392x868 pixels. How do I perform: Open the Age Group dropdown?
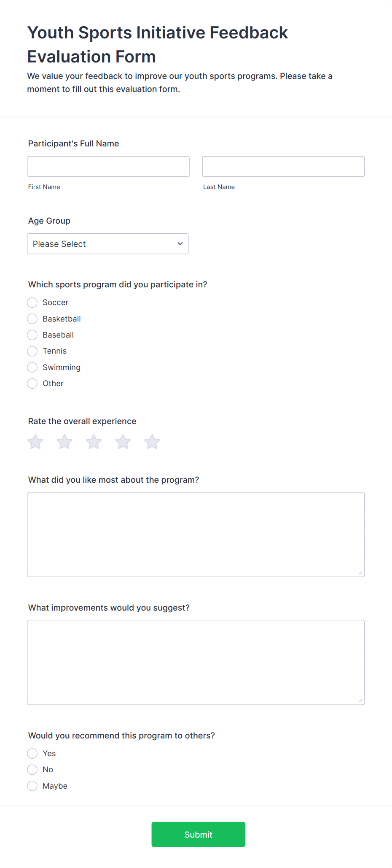pyautogui.click(x=108, y=244)
